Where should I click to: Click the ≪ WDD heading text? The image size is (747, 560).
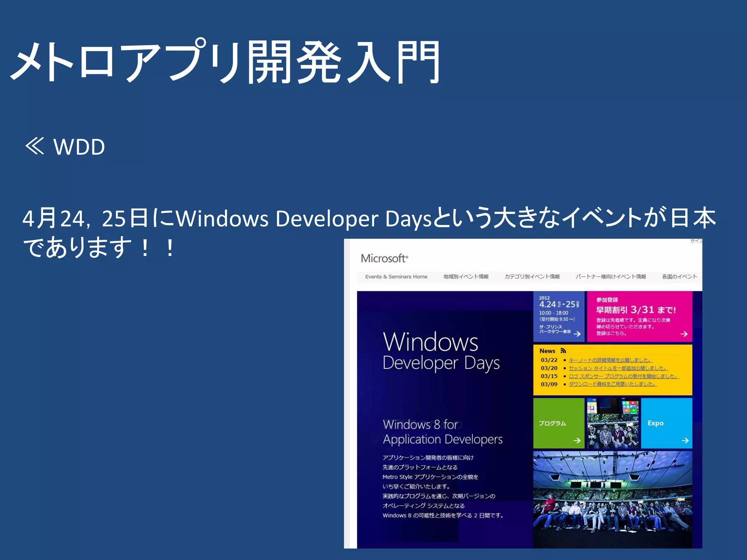pyautogui.click(x=65, y=147)
